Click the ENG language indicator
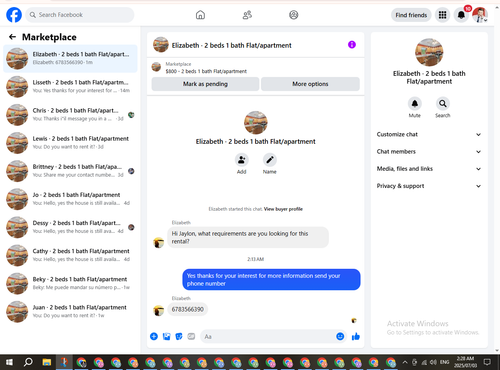The height and width of the screenshot is (370, 500). [x=444, y=362]
